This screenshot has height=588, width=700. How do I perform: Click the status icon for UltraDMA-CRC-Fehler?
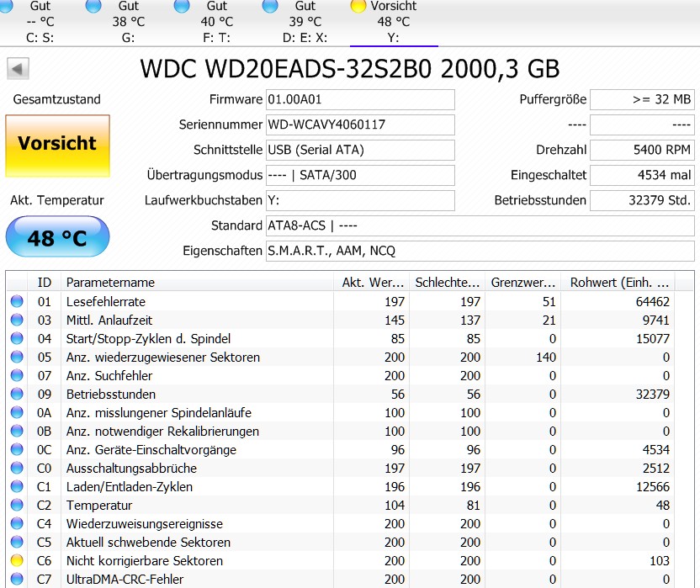point(17,579)
